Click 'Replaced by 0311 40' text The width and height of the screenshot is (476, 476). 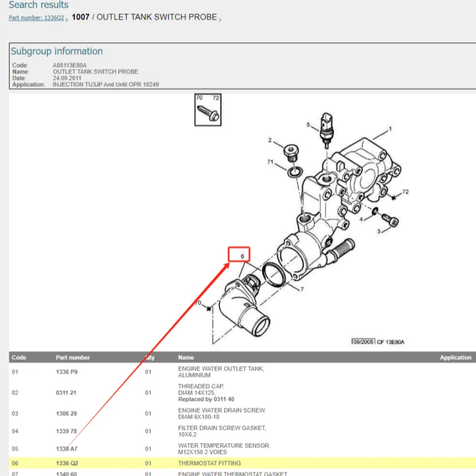206,399
